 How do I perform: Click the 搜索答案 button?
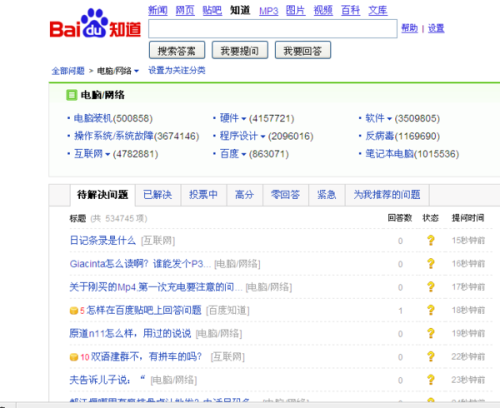pos(177,50)
